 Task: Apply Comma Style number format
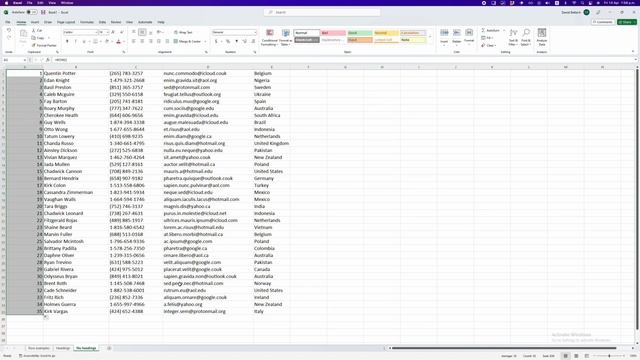click(x=236, y=41)
